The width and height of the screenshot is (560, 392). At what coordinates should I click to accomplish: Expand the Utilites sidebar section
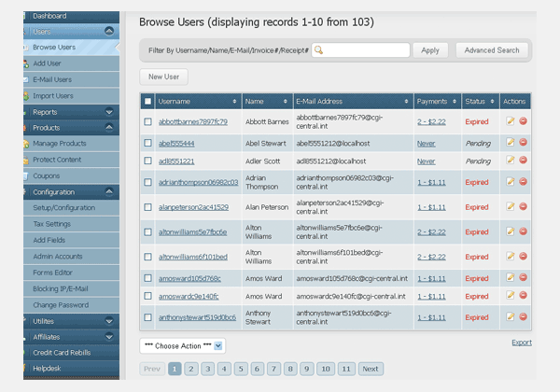(x=109, y=321)
